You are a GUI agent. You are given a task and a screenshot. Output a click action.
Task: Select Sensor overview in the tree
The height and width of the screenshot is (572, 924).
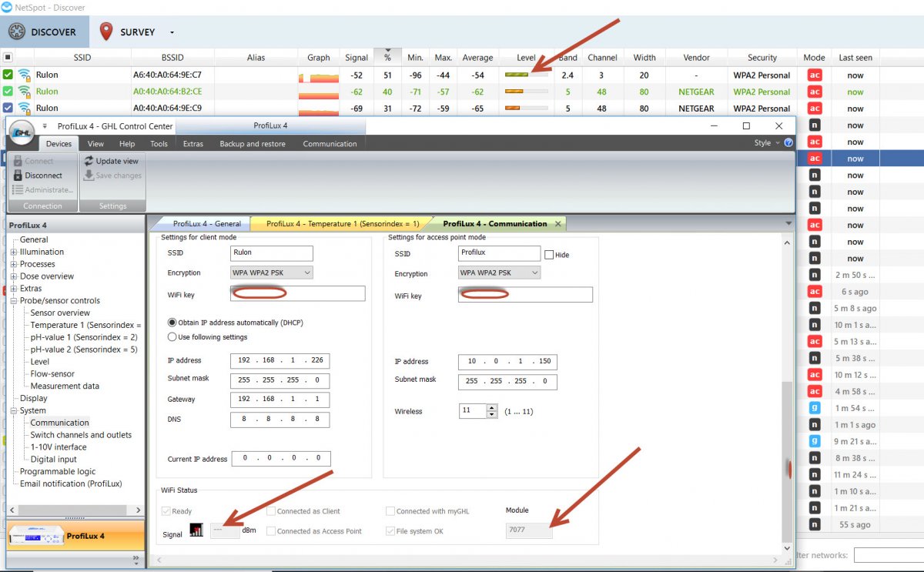[60, 313]
